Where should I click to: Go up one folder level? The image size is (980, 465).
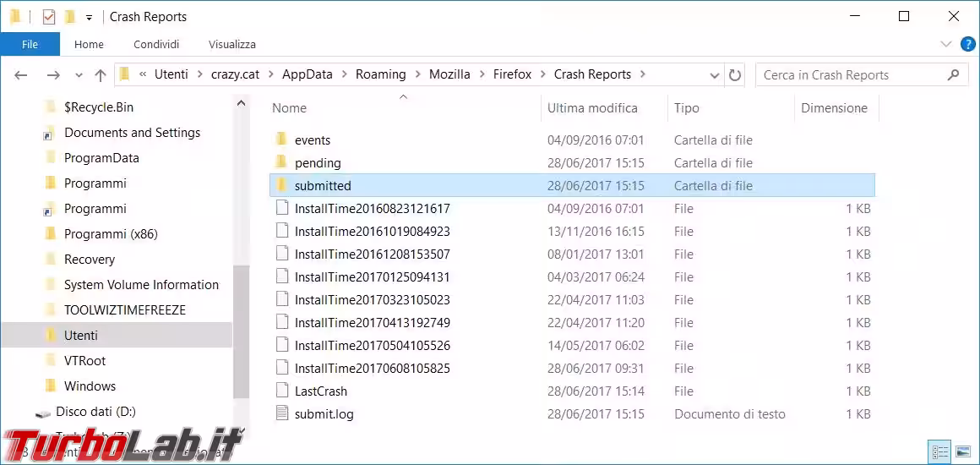[101, 75]
